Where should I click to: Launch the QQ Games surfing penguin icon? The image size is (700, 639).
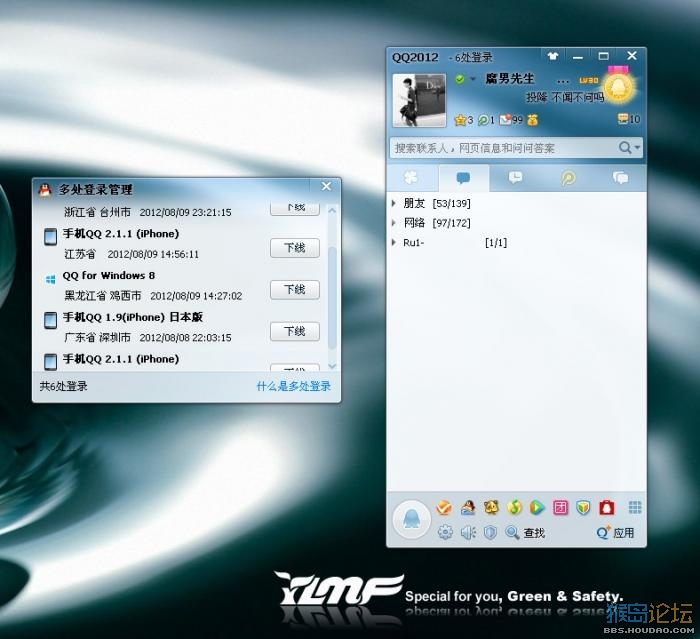coord(467,508)
